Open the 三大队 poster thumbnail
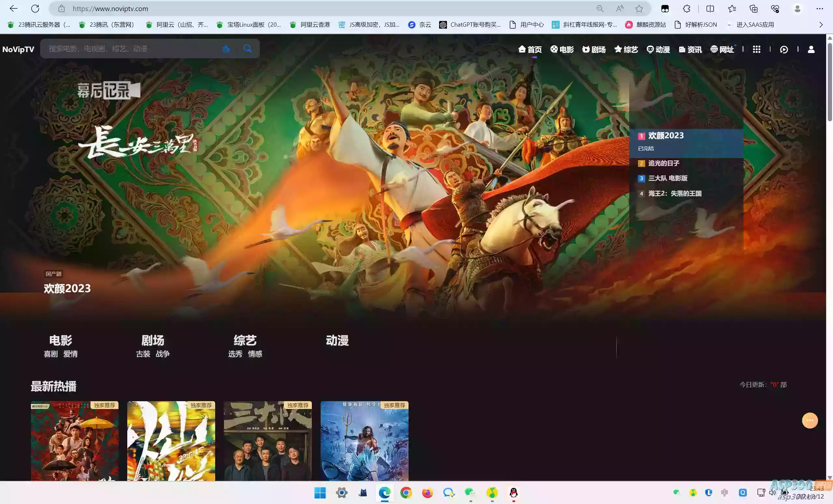Viewport: 833px width, 504px height. 268,441
